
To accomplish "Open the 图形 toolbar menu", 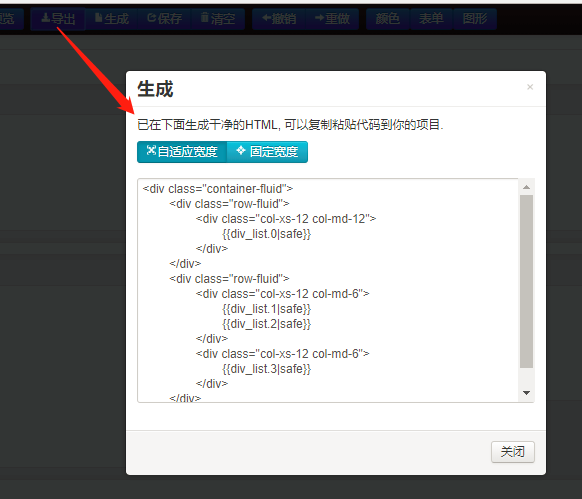I will click(x=475, y=19).
